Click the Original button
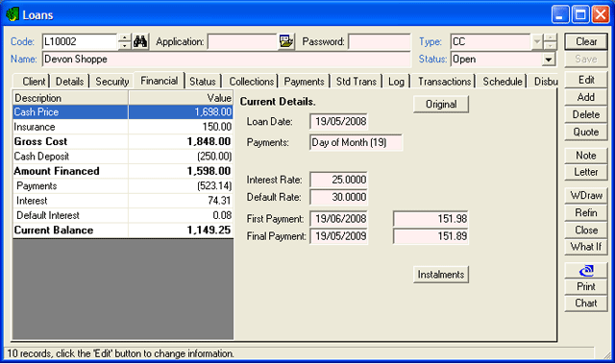The height and width of the screenshot is (364, 615). click(x=441, y=105)
